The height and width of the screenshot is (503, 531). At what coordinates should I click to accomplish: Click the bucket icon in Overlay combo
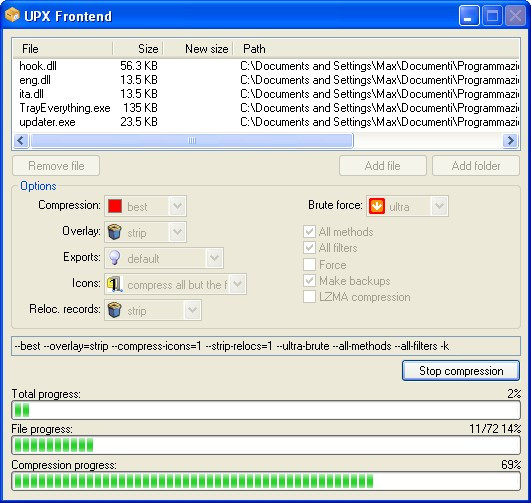pos(114,232)
